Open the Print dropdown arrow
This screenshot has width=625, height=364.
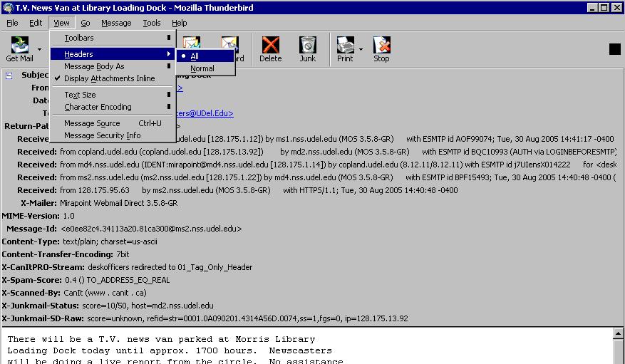[361, 49]
